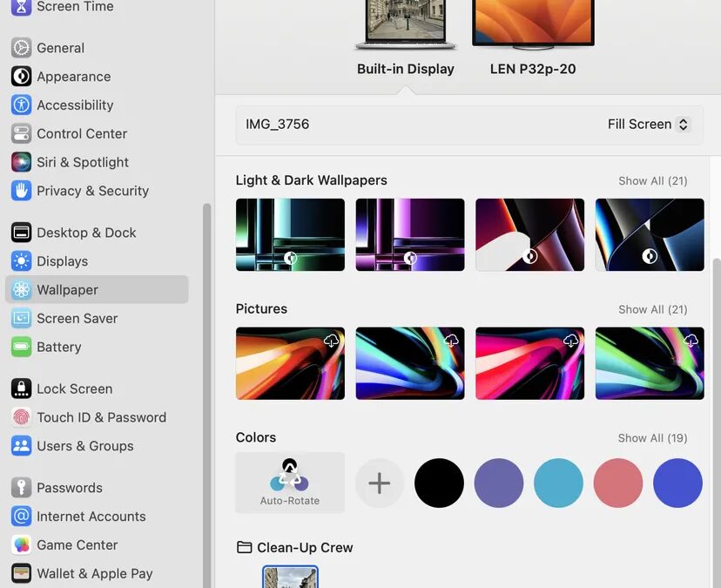721x588 pixels.
Task: Show all Light & Dark Wallpapers
Action: (652, 181)
